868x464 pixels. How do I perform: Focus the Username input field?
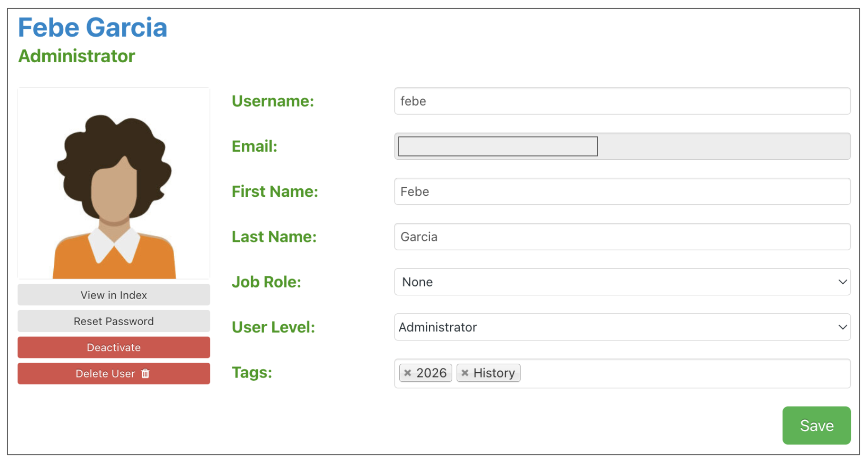[621, 101]
